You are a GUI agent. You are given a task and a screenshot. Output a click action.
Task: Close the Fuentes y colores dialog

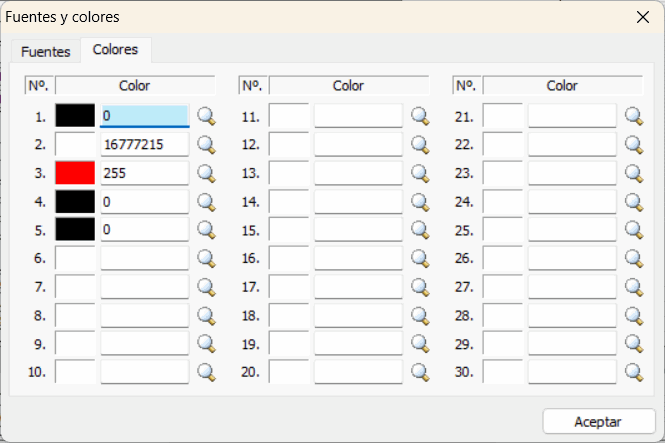(x=643, y=17)
